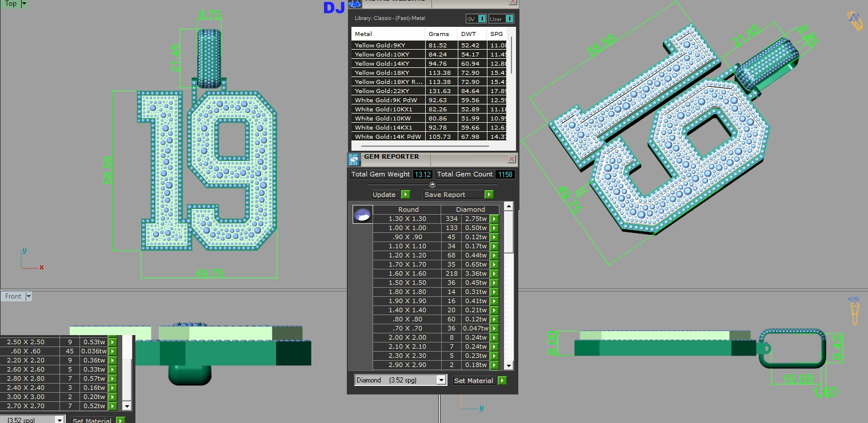Expand the Front viewport menu arrow
This screenshot has height=423, width=868.
(x=29, y=296)
